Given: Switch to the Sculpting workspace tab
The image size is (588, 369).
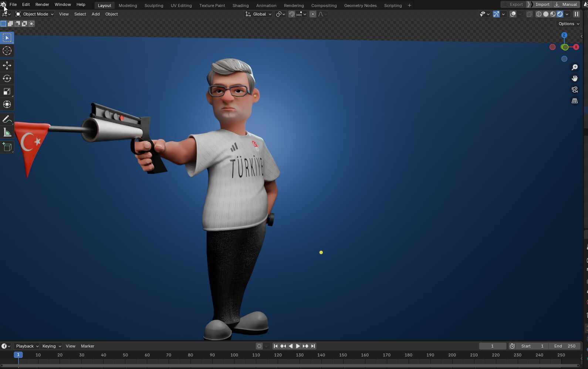Looking at the screenshot, I should pos(154,6).
